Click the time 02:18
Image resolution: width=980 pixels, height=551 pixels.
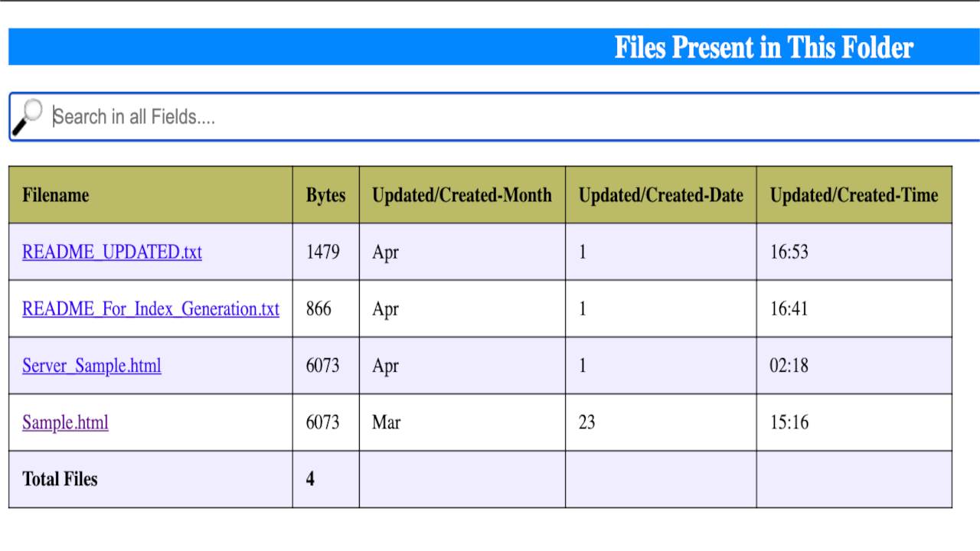tap(789, 365)
